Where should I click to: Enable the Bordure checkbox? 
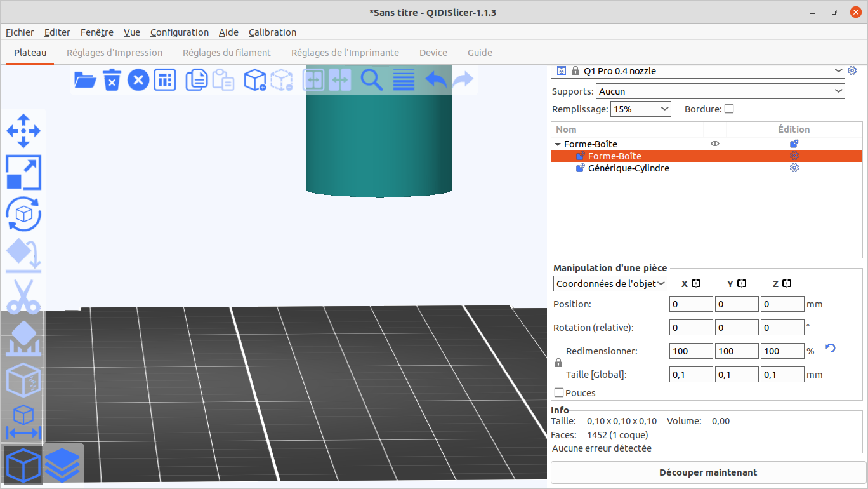729,109
